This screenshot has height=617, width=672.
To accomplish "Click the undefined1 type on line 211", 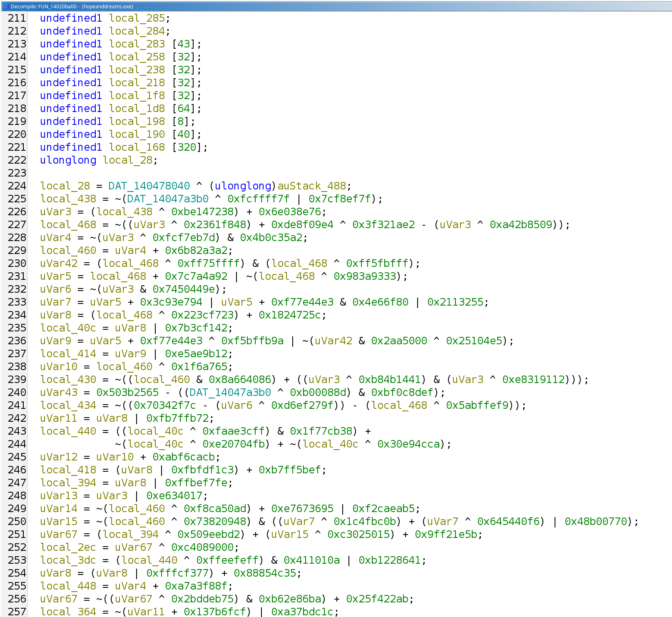I will click(x=70, y=18).
